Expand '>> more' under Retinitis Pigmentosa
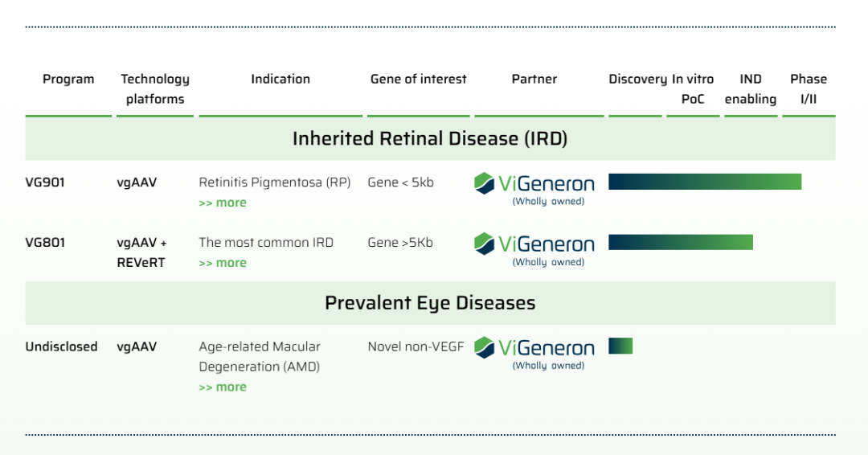 (x=223, y=203)
